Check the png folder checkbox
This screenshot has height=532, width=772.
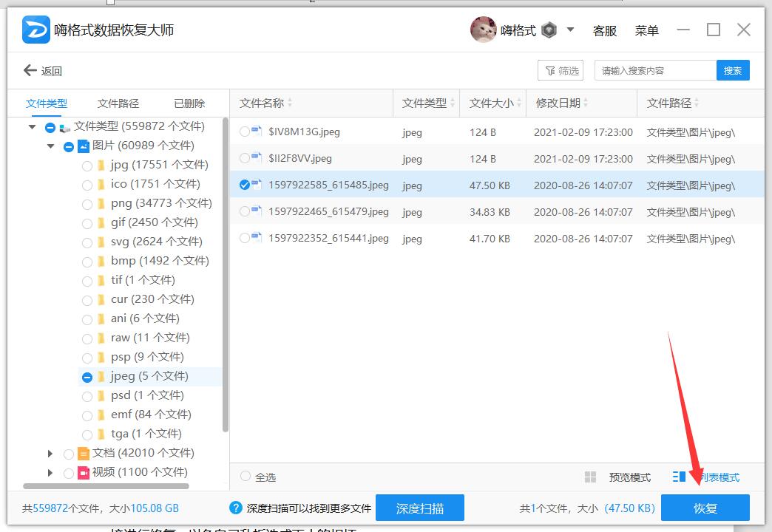87,204
